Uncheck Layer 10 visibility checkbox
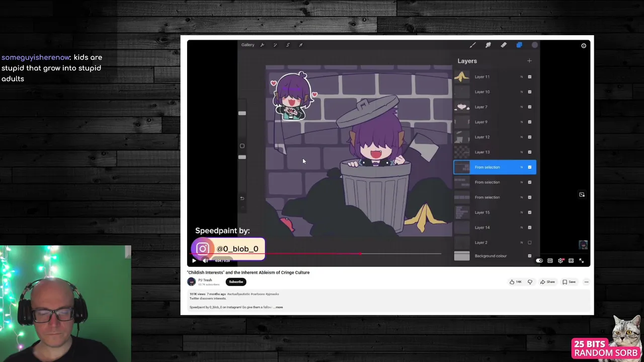 click(x=529, y=92)
